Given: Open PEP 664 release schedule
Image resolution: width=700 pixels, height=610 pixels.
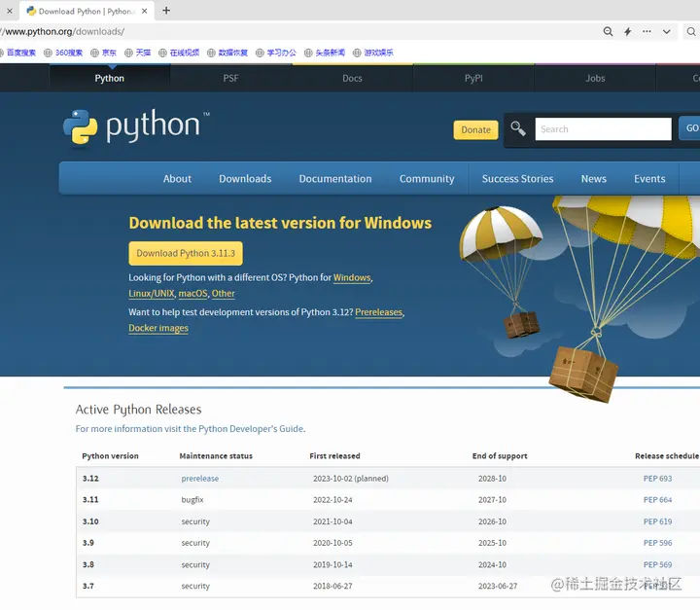Looking at the screenshot, I should (x=657, y=500).
